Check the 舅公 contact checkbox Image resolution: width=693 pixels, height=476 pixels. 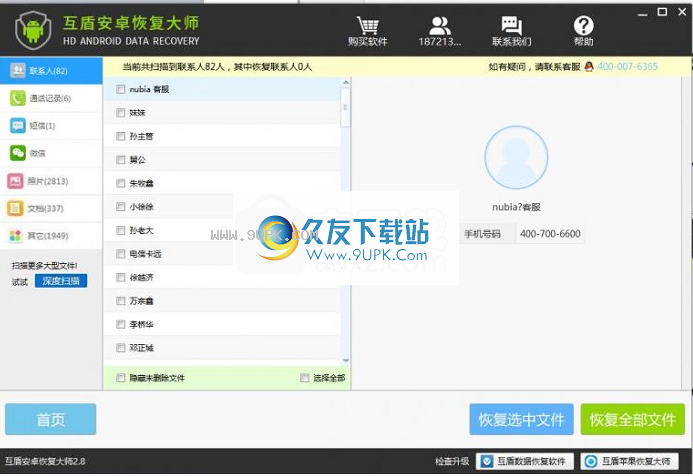(121, 160)
